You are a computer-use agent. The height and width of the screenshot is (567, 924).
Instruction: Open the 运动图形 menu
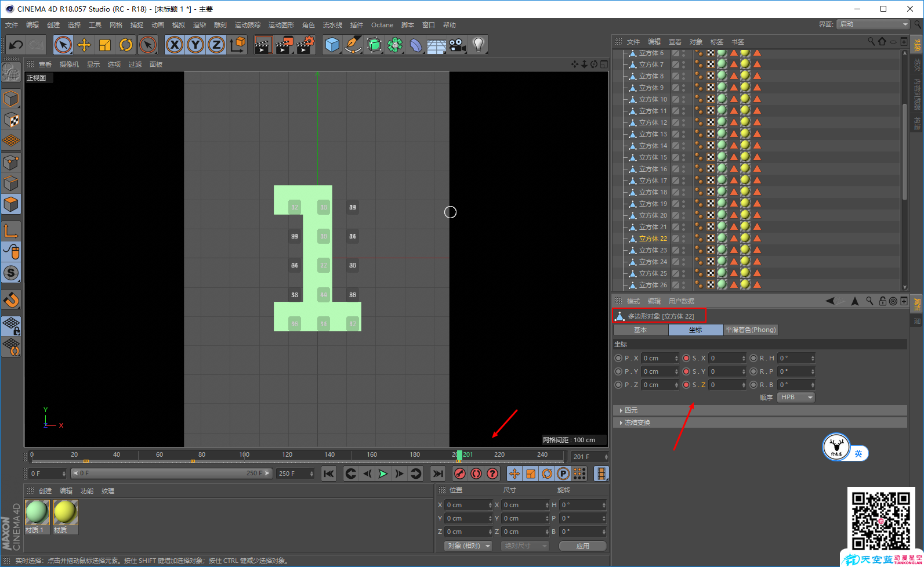click(x=281, y=25)
